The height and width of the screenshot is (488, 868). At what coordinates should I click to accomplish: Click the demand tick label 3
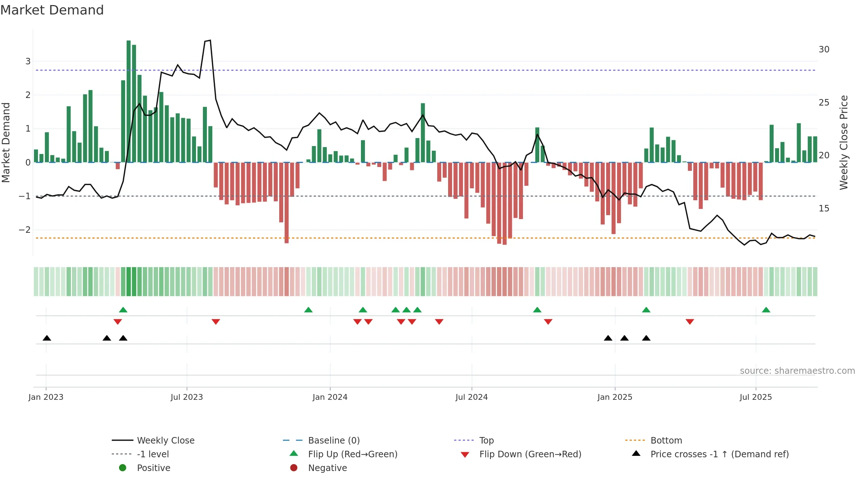[x=28, y=61]
